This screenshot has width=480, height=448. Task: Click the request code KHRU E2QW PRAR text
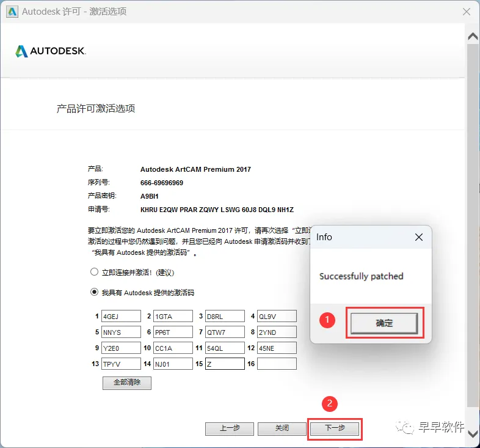click(x=217, y=210)
